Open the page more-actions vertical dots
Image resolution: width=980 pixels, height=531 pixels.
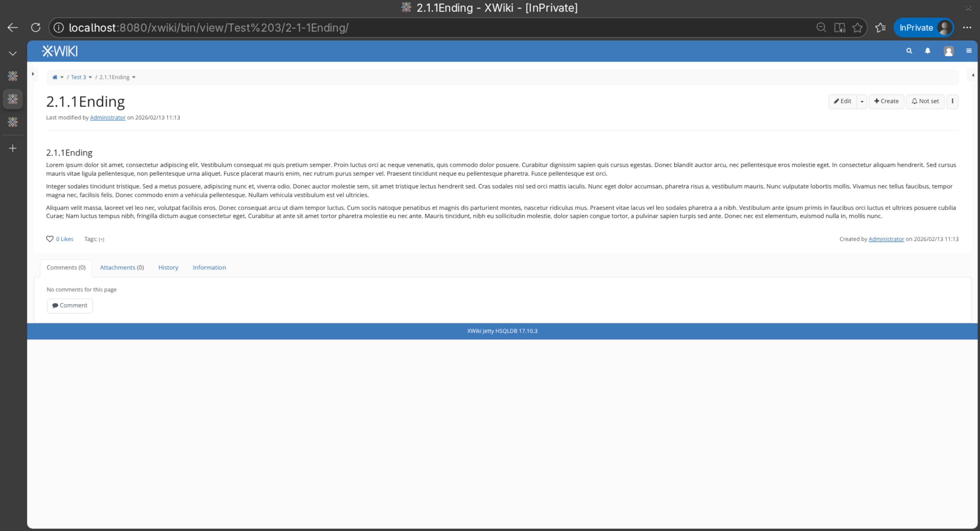[x=952, y=101]
